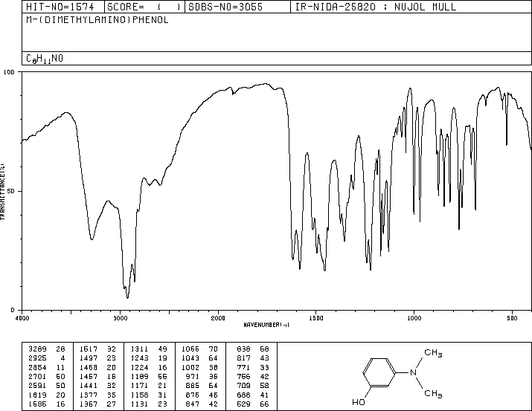Click the 4000 label on the wavenumber axis
Screen dimensions: 532x411
[x=22, y=318]
